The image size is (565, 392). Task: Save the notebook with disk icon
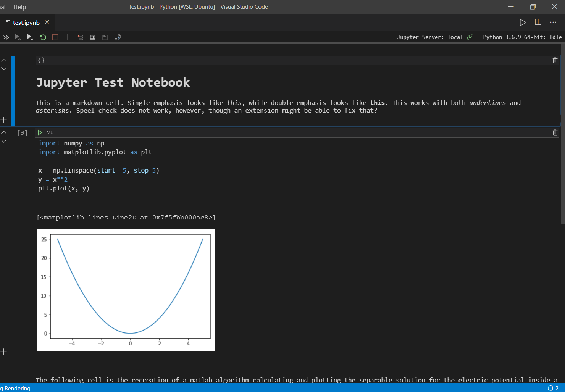[x=105, y=37]
